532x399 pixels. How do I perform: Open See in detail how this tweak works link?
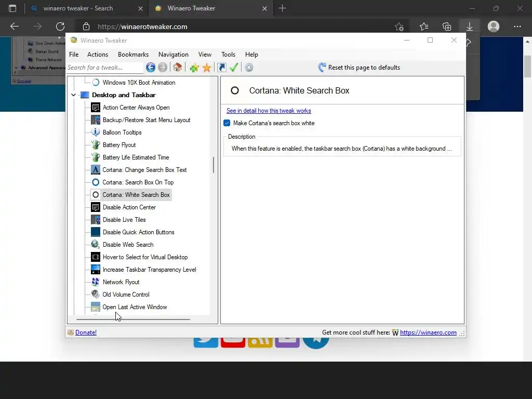click(269, 111)
